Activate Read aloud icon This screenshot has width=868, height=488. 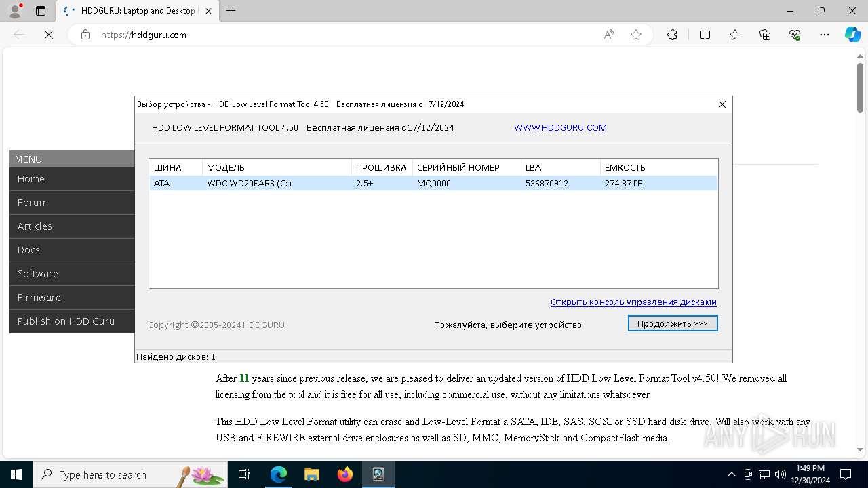pyautogui.click(x=609, y=35)
